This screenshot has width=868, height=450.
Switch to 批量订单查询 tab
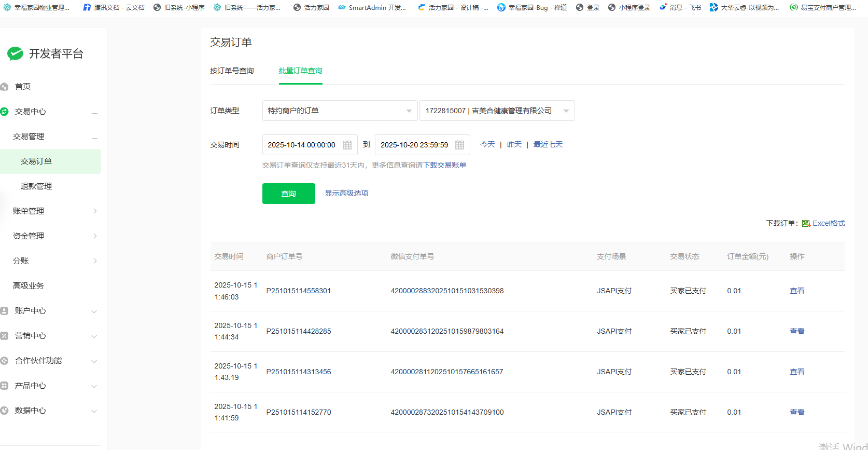301,71
